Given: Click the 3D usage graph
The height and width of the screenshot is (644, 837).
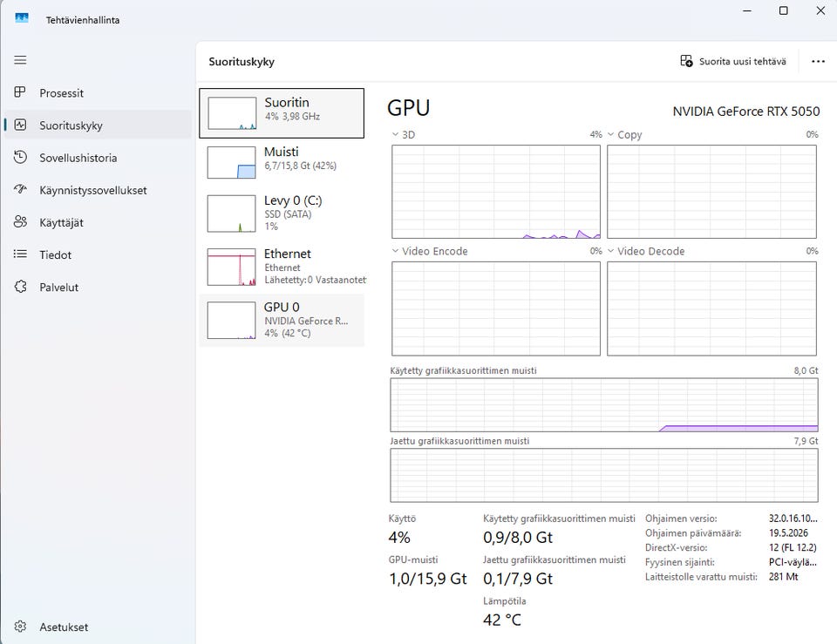Looking at the screenshot, I should (x=496, y=192).
